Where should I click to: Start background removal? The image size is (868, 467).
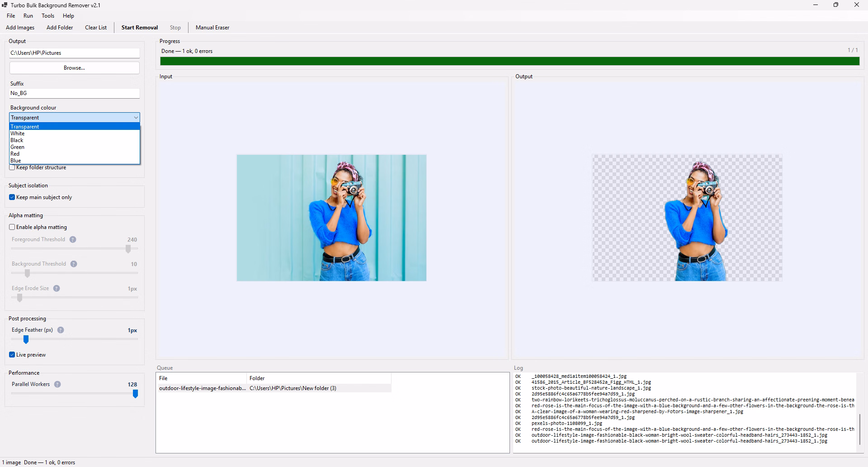click(x=140, y=28)
